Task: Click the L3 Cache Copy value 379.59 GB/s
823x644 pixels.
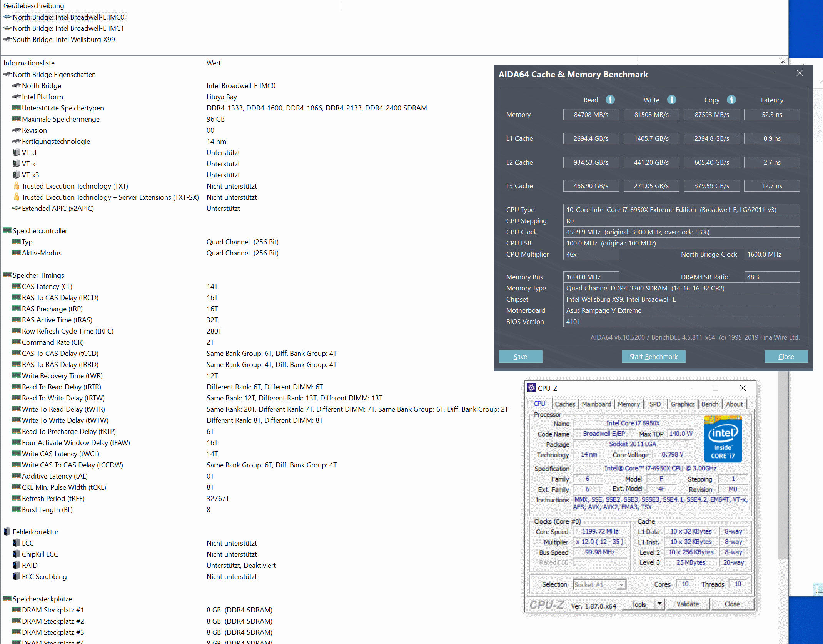Action: 711,186
